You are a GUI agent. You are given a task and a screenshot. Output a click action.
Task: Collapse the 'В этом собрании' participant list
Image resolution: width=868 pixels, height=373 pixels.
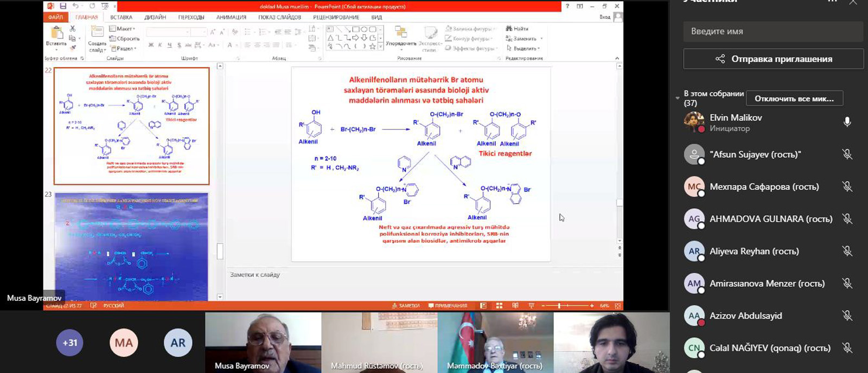[x=678, y=98]
